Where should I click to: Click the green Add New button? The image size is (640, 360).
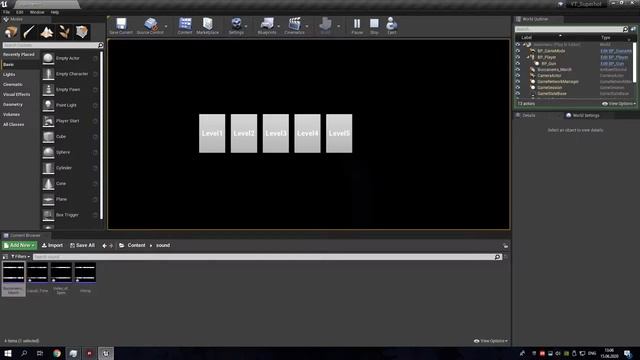(x=19, y=245)
